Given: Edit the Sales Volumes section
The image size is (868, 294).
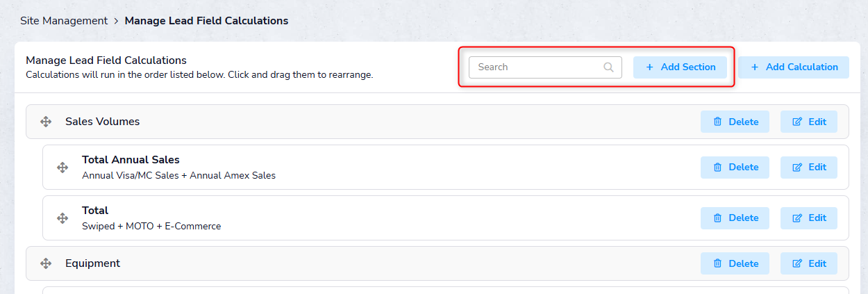Looking at the screenshot, I should coord(808,122).
